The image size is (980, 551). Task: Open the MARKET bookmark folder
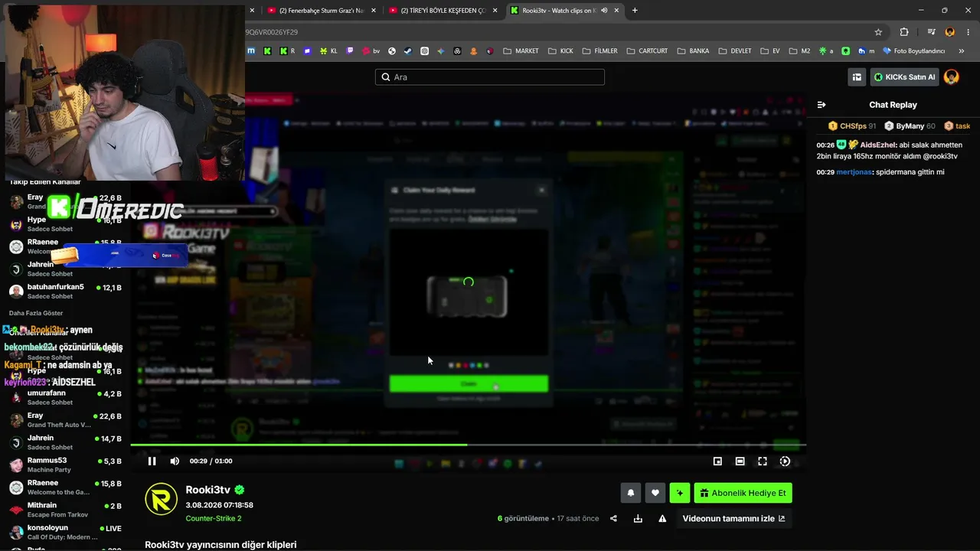click(521, 51)
